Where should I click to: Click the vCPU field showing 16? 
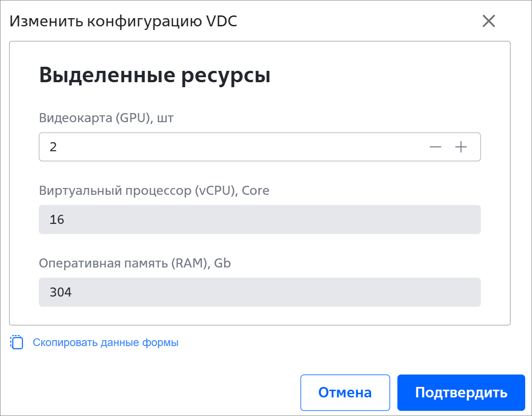(x=259, y=219)
